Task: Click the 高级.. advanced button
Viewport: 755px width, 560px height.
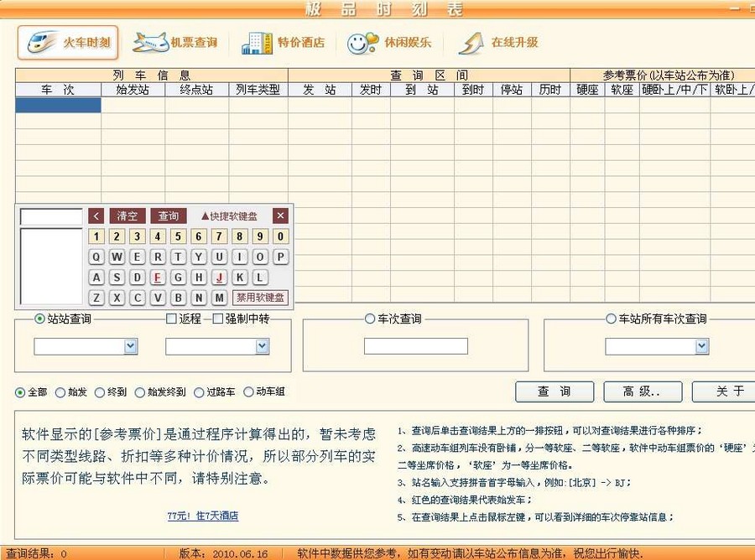Action: pyautogui.click(x=643, y=391)
